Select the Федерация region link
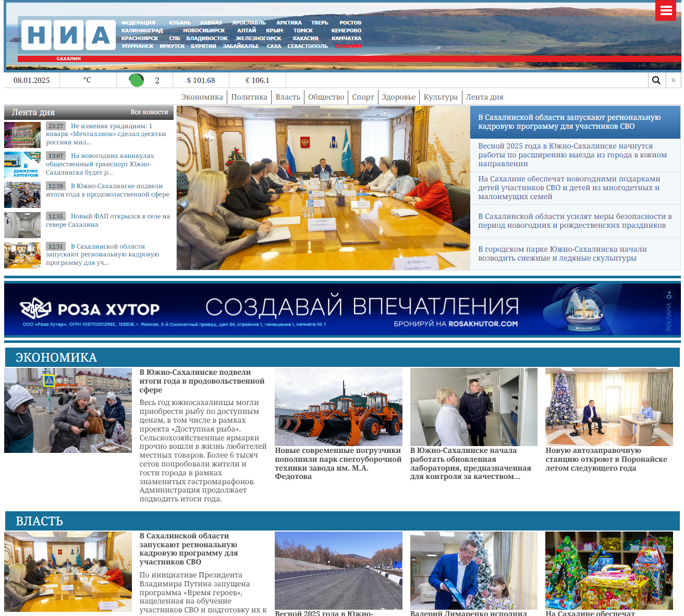The height and width of the screenshot is (616, 684). (138, 23)
